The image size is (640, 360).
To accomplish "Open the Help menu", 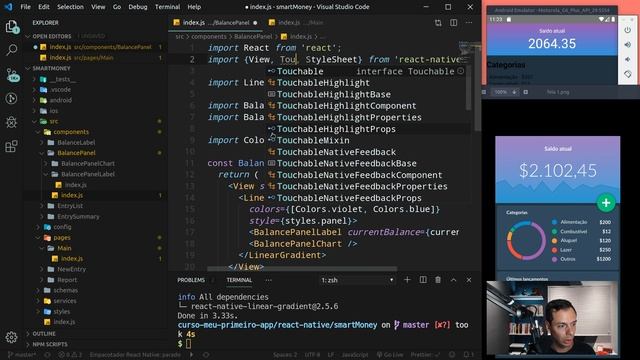I will tap(194, 7).
